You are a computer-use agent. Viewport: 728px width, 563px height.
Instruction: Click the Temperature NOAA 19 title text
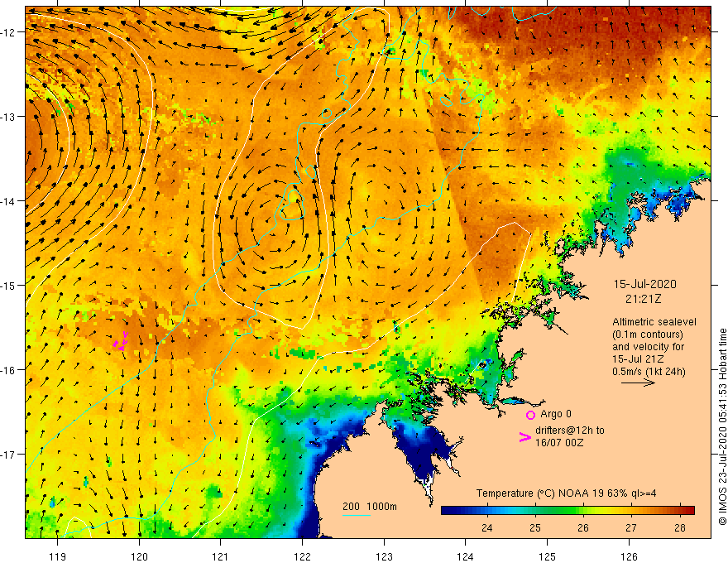pyautogui.click(x=566, y=493)
